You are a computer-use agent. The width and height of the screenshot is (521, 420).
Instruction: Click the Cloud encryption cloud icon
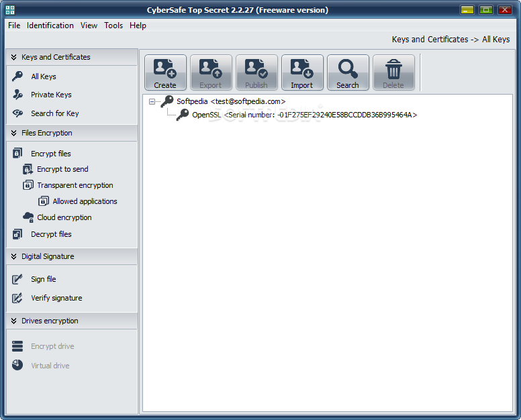(28, 217)
